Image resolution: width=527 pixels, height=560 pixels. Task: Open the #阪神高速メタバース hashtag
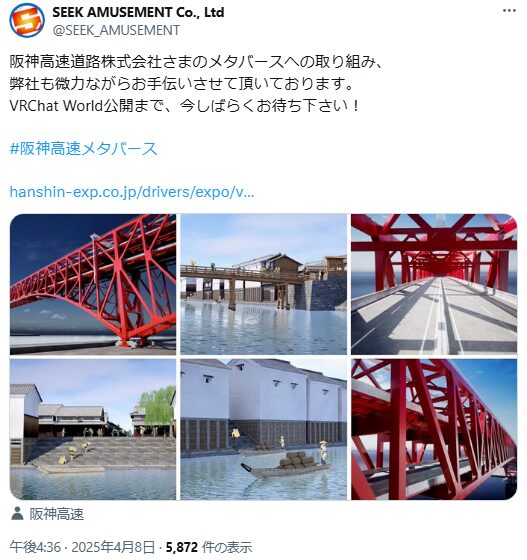(84, 149)
